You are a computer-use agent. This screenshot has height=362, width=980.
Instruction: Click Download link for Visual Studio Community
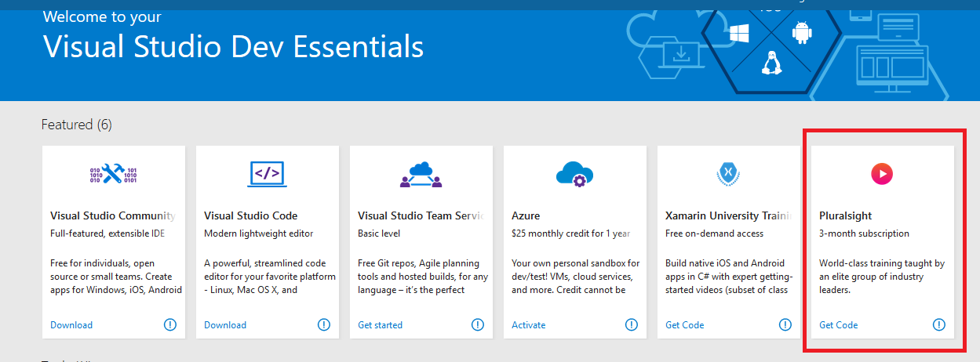[x=71, y=325]
